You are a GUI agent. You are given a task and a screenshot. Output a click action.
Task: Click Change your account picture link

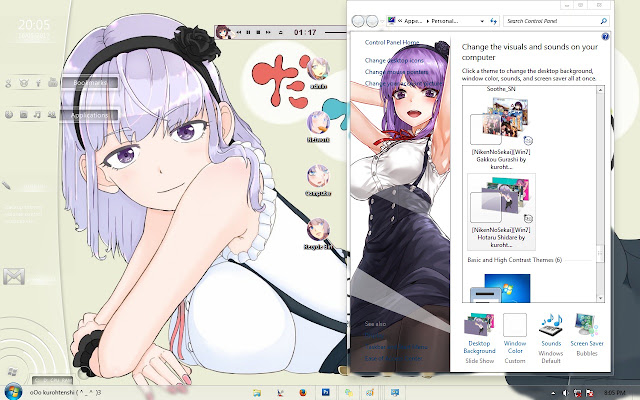point(403,83)
